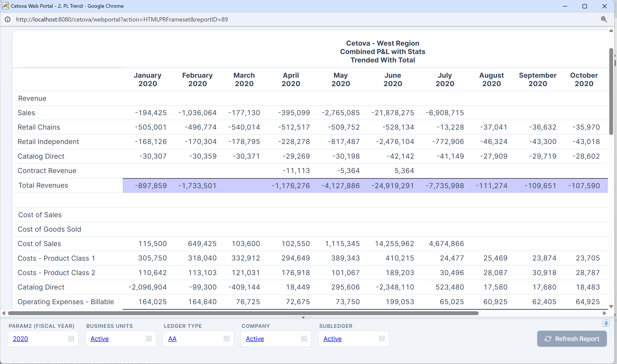
Task: Click the magnifier zoom icon in the address bar
Action: pyautogui.click(x=604, y=19)
